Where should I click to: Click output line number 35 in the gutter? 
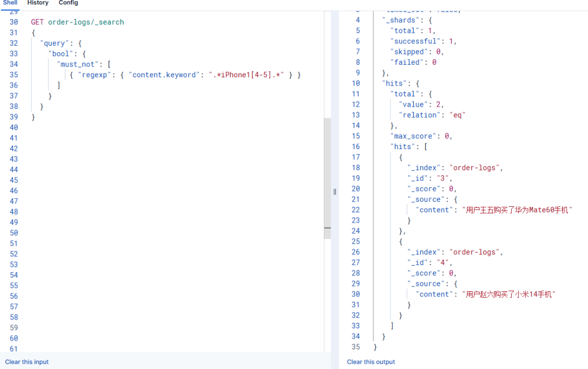point(356,347)
